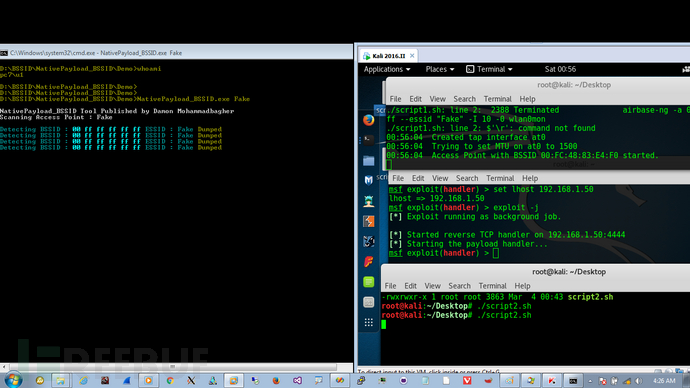This screenshot has width=690, height=388.
Task: Open File menu in msf terminal window
Action: click(x=398, y=178)
